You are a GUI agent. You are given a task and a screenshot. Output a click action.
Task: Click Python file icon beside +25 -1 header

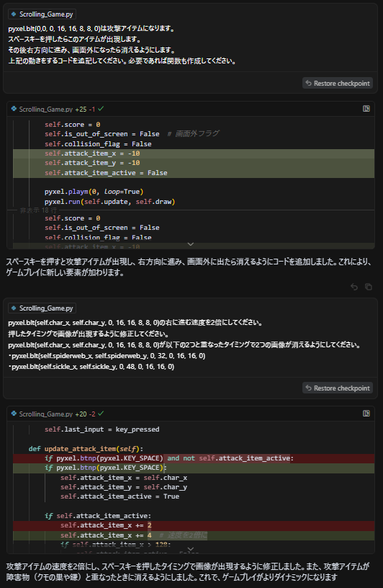[14, 109]
